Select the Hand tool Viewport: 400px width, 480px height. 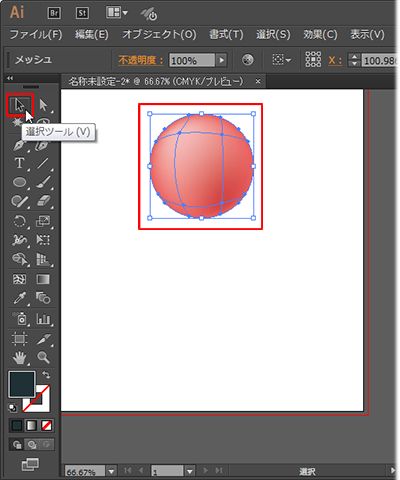[19, 358]
